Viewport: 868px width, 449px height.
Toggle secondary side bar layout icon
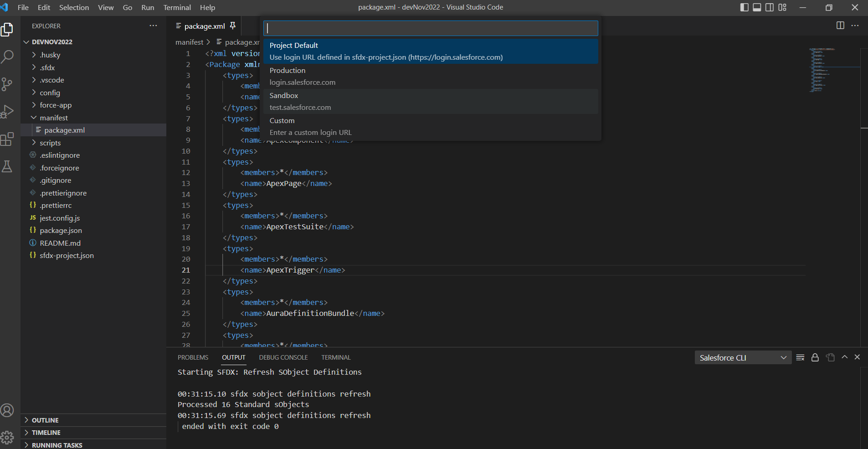(x=770, y=7)
